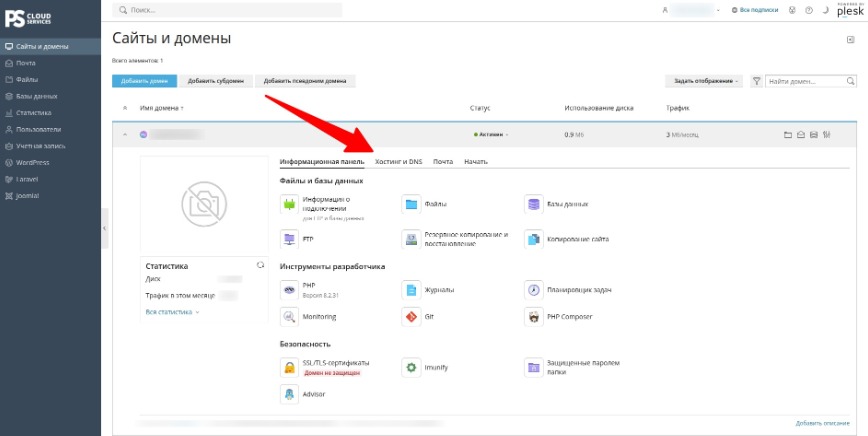Collapse the domain row chevron
This screenshot has width=868, height=436.
[x=125, y=134]
